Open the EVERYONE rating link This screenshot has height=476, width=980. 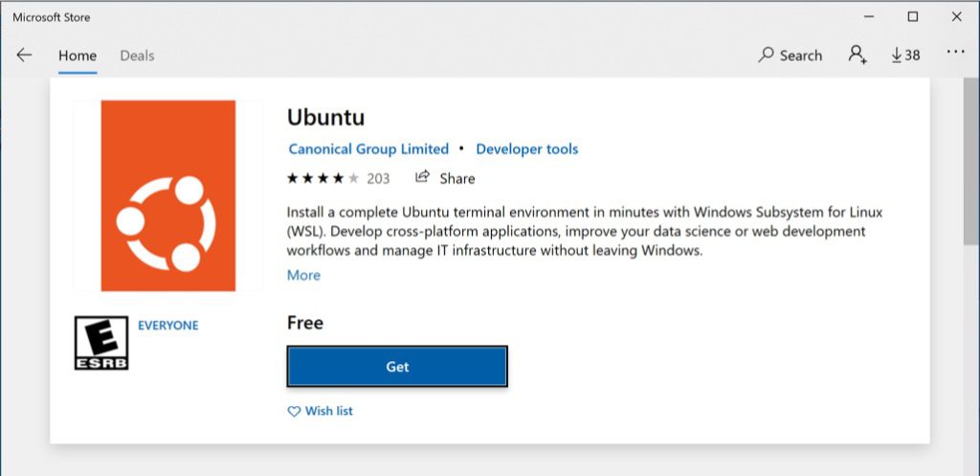coord(168,326)
